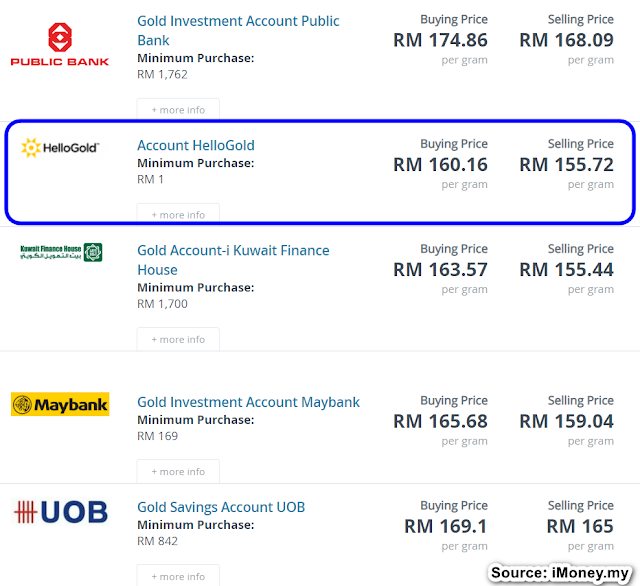Screen dimensions: 640x586
Task: Select HelloGold buying price RM 160.16
Action: (440, 164)
